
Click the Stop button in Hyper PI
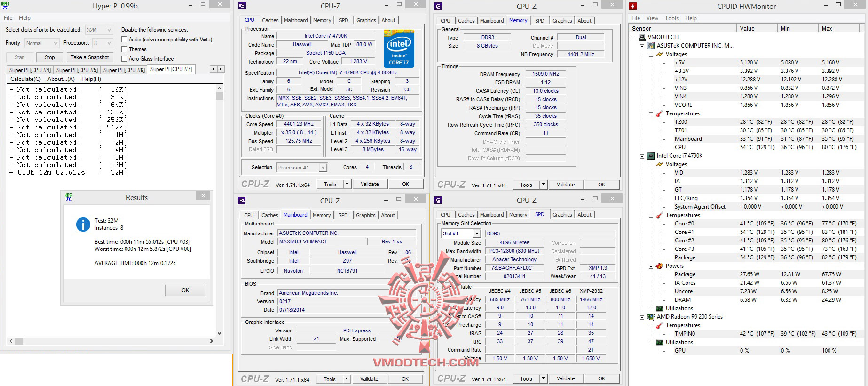click(49, 57)
